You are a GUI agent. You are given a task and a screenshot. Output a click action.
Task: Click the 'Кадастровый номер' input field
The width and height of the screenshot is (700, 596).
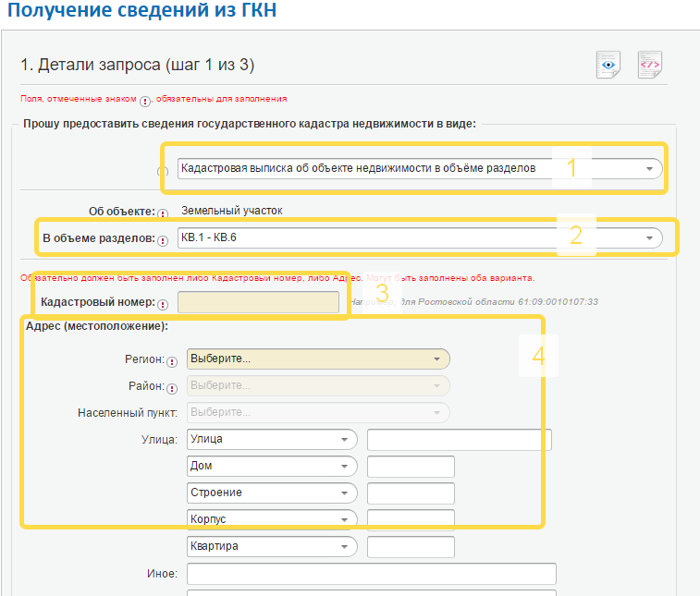click(258, 302)
